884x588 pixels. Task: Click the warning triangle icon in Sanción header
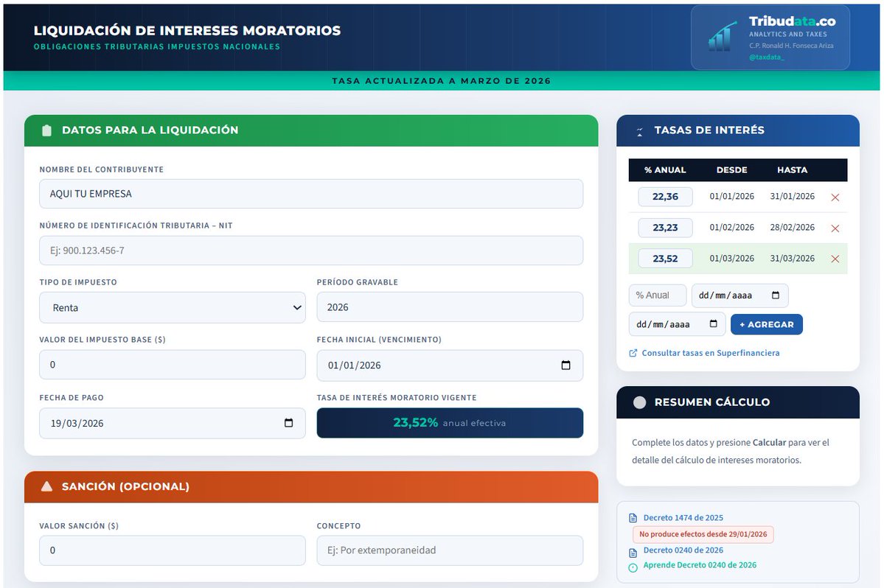point(46,486)
